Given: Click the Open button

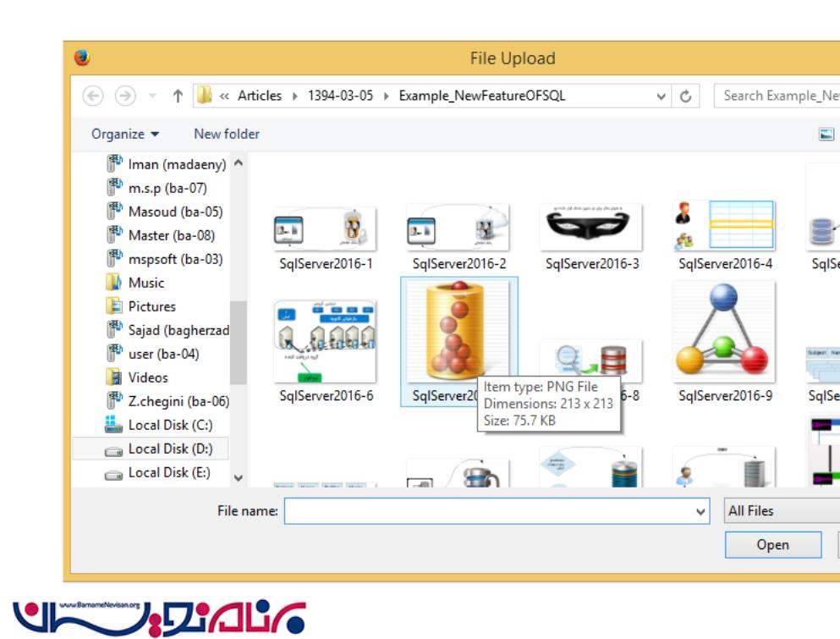Looking at the screenshot, I should tap(773, 545).
